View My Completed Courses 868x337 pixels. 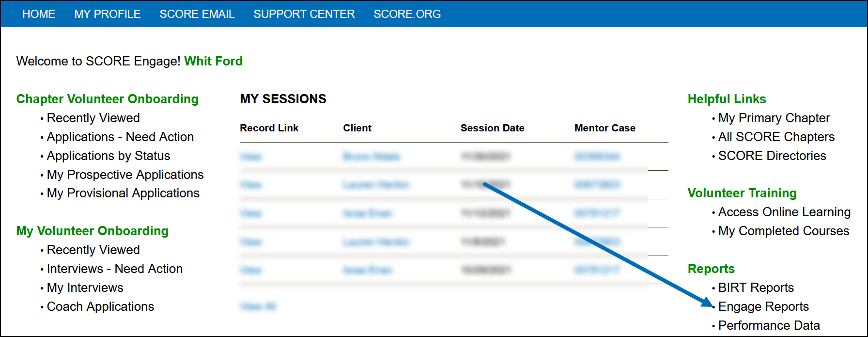(x=783, y=231)
